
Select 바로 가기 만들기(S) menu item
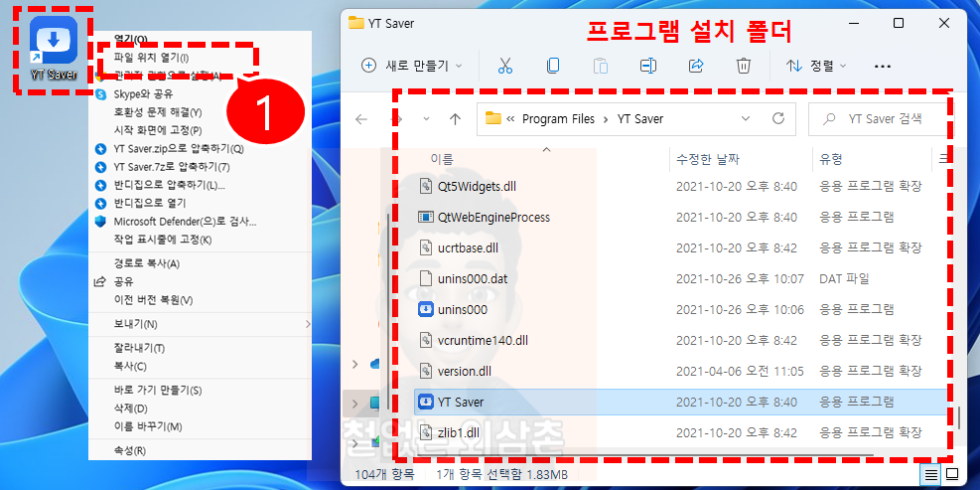pos(158,391)
